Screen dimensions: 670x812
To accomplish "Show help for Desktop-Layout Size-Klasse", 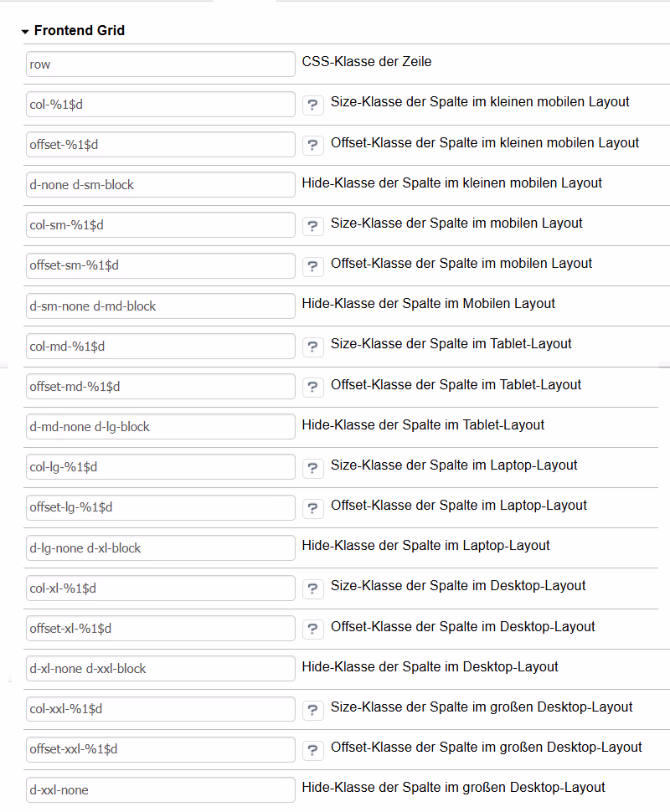I will pos(313,588).
